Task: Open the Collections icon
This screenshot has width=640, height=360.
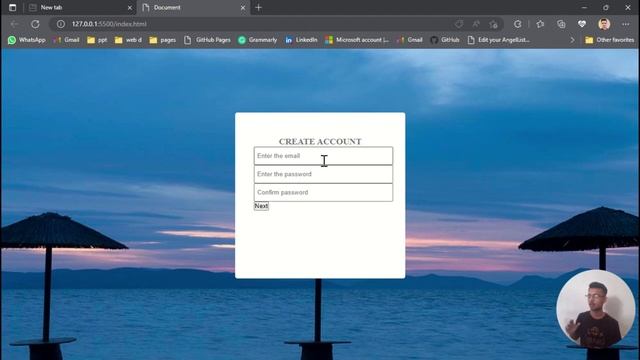Action: (561, 24)
